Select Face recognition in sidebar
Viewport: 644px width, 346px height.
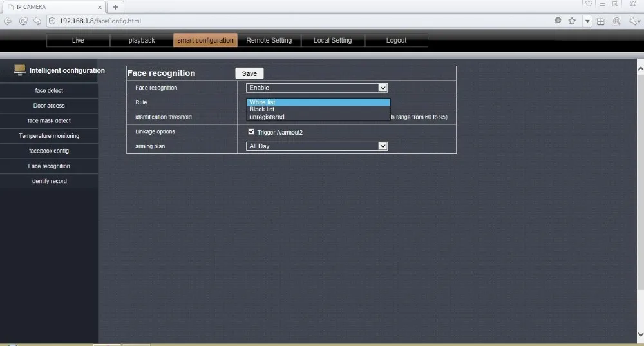tap(49, 166)
